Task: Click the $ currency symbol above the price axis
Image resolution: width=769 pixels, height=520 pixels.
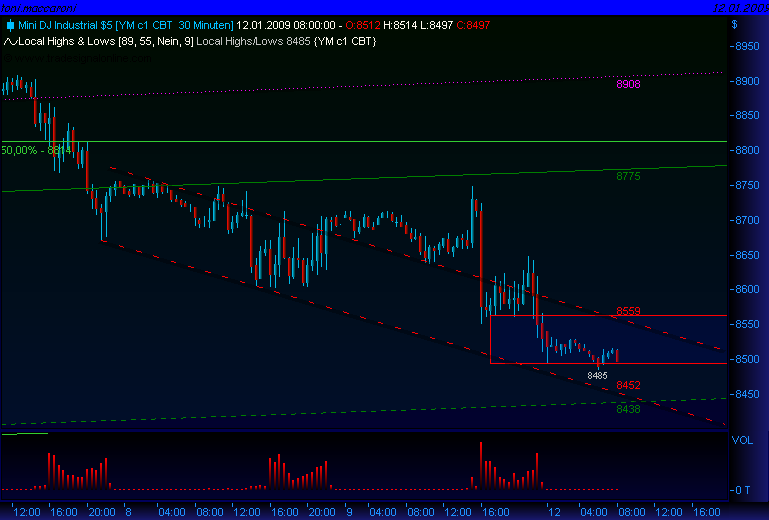Action: (x=734, y=25)
